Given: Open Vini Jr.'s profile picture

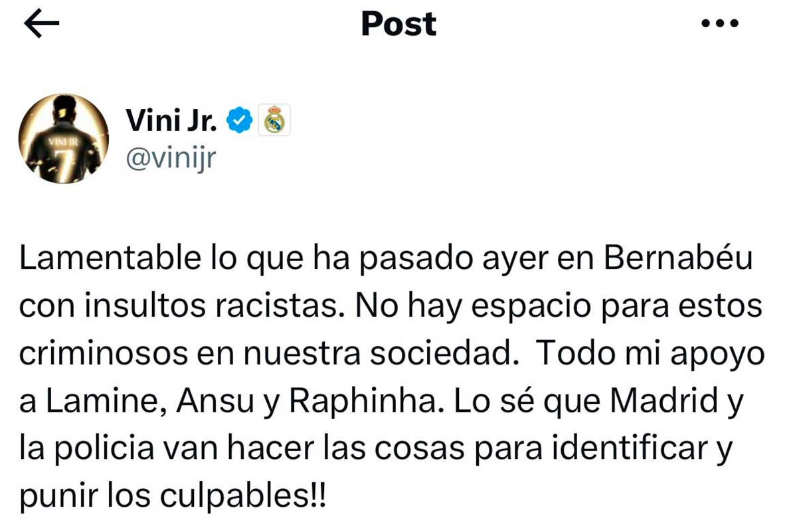Looking at the screenshot, I should coord(64,139).
